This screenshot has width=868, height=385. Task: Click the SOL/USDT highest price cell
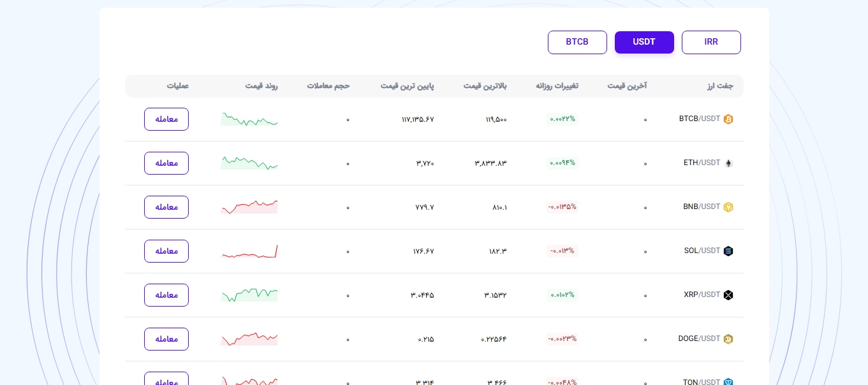[498, 251]
